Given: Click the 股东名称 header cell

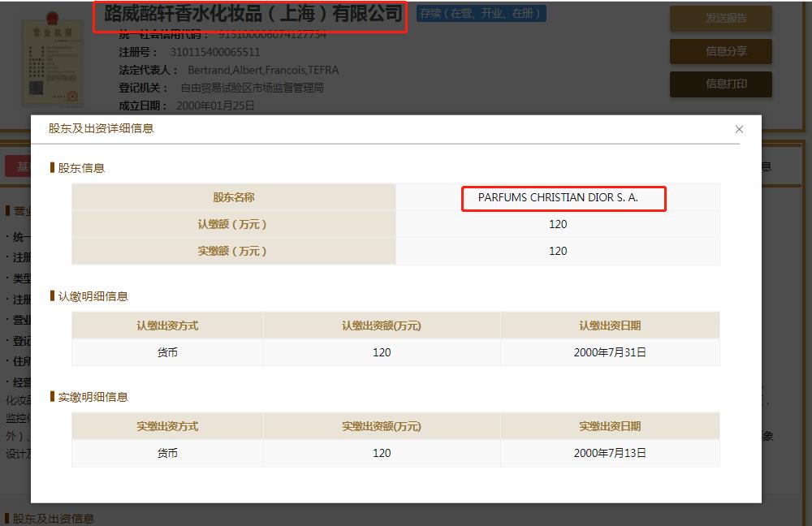Looking at the screenshot, I should coord(234,197).
